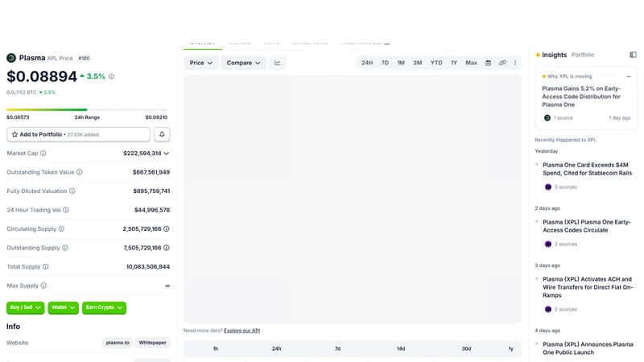The image size is (644, 362).
Task: Click 3 sources avatar under Plasma One Card
Action: tap(548, 187)
